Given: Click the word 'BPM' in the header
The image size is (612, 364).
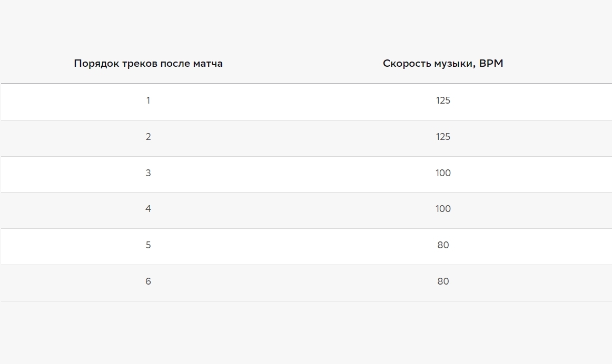Looking at the screenshot, I should pos(491,63).
